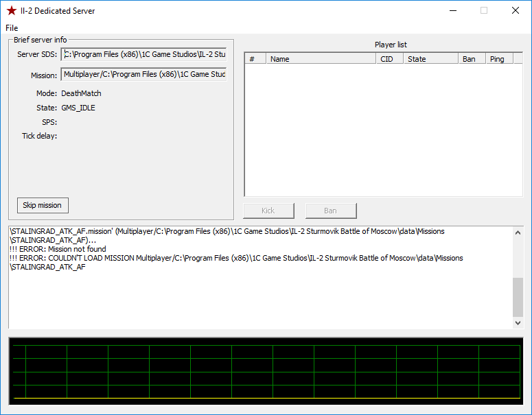The width and height of the screenshot is (532, 415).
Task: Click the 'SPS:' label
Action: [x=49, y=122]
